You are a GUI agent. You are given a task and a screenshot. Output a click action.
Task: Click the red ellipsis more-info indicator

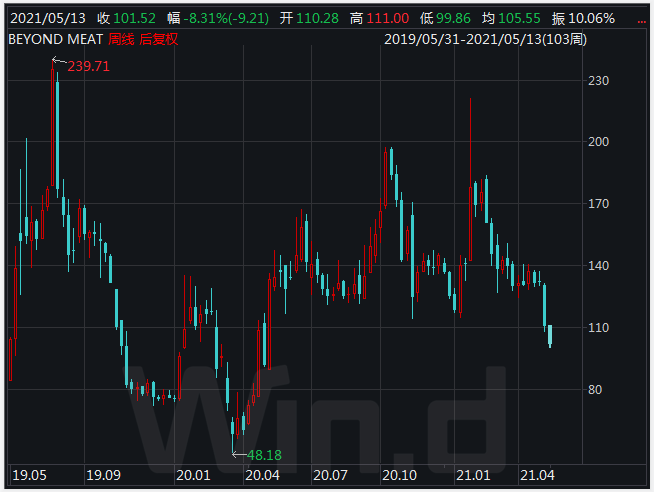click(x=641, y=22)
